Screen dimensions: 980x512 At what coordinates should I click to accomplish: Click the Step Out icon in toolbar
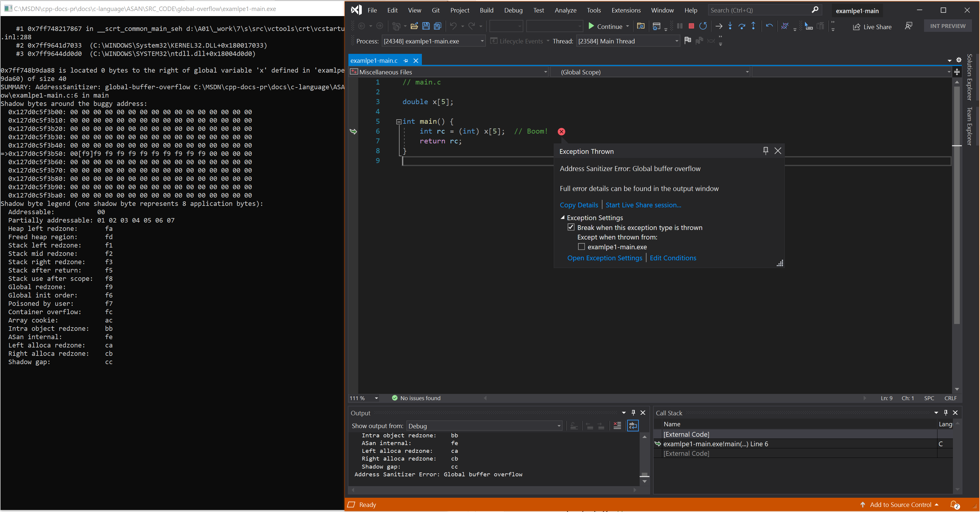point(753,26)
